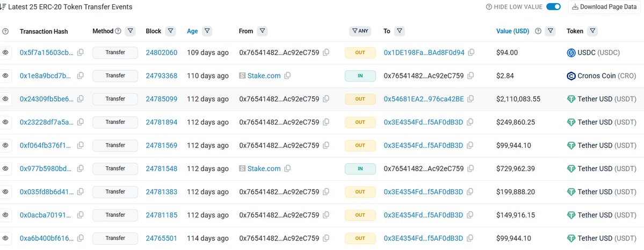
Task: Open the Value (USD) column filter
Action: tap(551, 31)
